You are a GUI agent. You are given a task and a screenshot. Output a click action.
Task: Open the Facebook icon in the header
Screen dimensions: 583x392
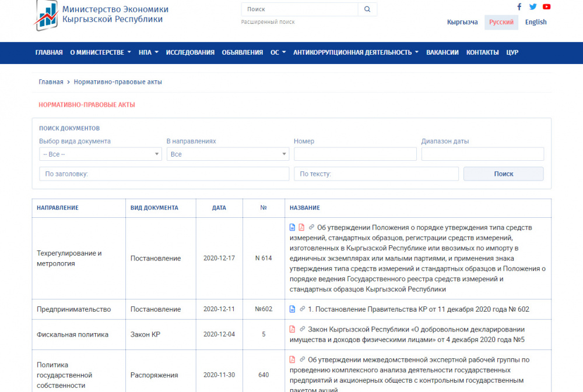519,7
